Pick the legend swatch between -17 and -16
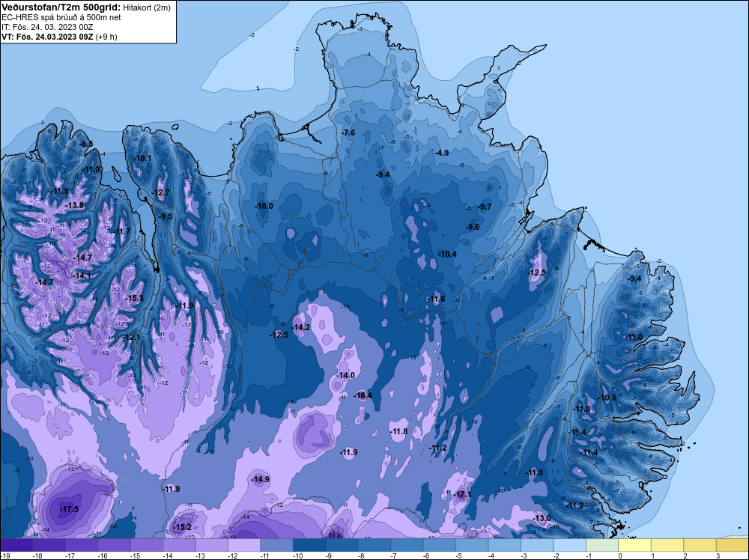Screen dimensions: 749x560 tap(82, 545)
